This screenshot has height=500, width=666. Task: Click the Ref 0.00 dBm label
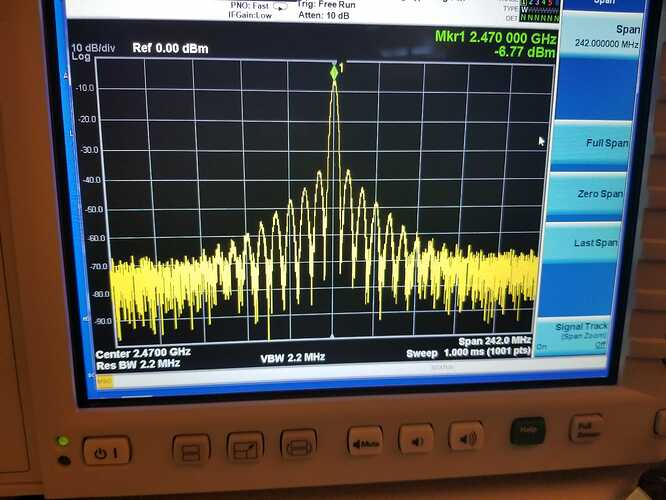170,48
